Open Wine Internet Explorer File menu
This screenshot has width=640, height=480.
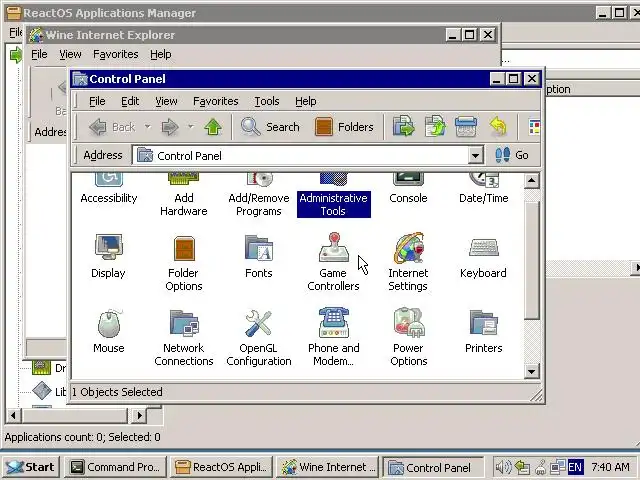coord(39,54)
